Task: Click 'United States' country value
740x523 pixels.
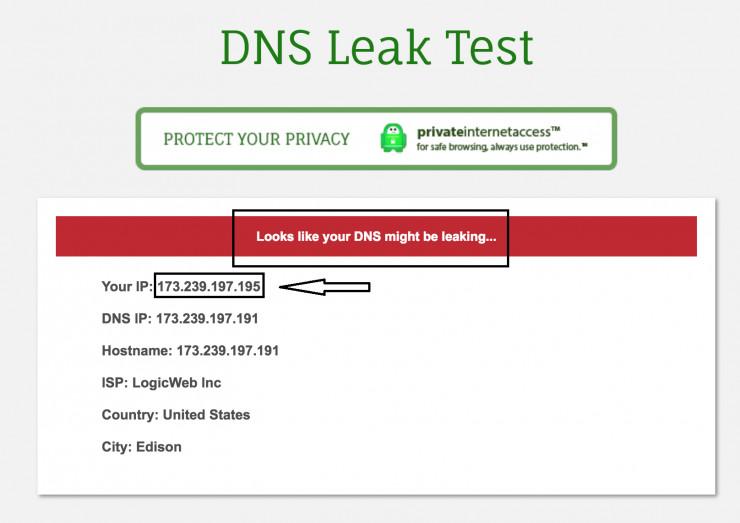Action: [x=206, y=415]
